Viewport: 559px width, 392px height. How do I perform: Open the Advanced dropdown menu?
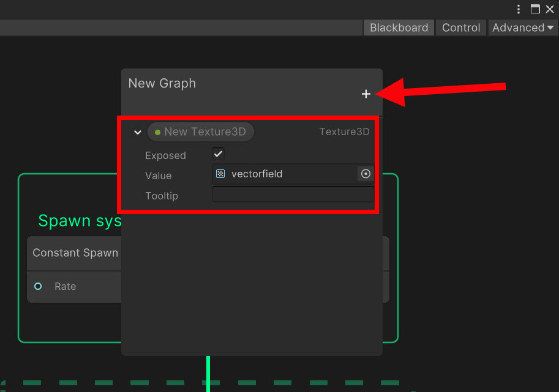pos(522,28)
